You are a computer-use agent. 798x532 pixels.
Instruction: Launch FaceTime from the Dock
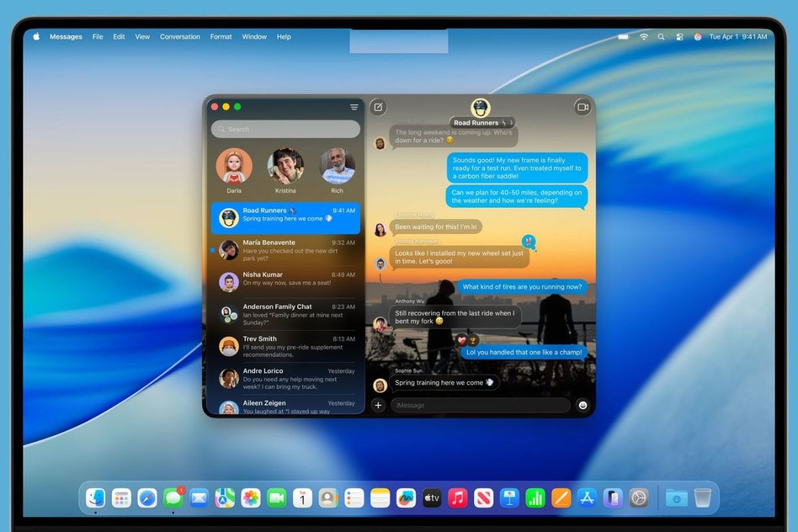pos(277,497)
